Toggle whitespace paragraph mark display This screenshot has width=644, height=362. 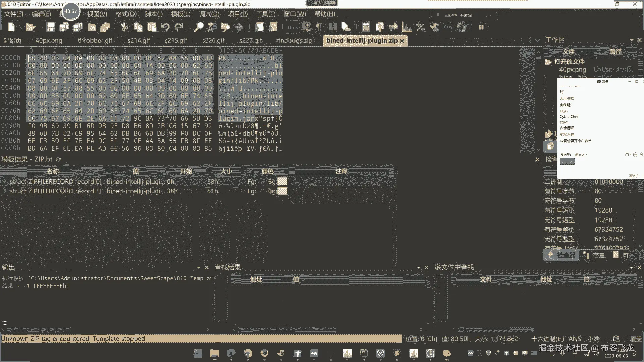click(319, 27)
